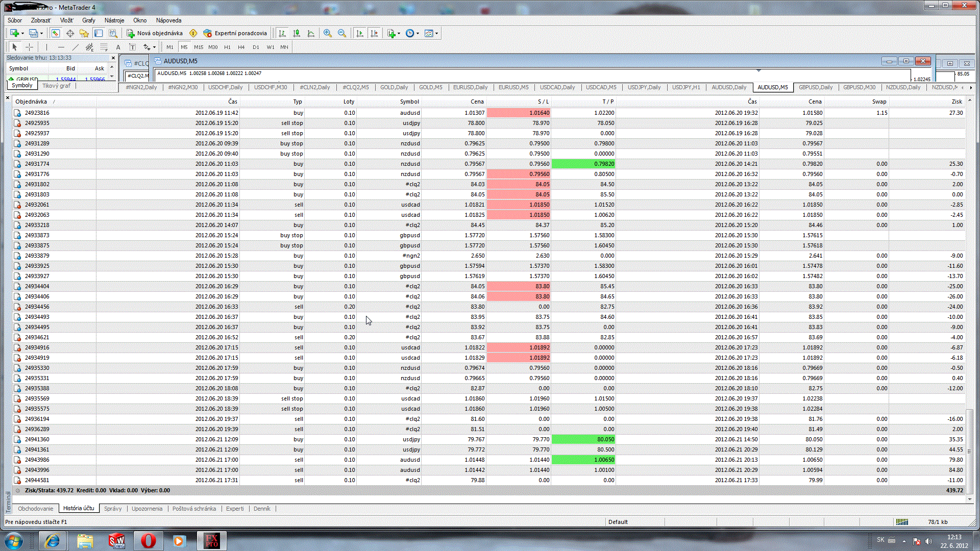Click the Nová objednávka button
The height and width of the screenshot is (551, 980).
coord(155,33)
